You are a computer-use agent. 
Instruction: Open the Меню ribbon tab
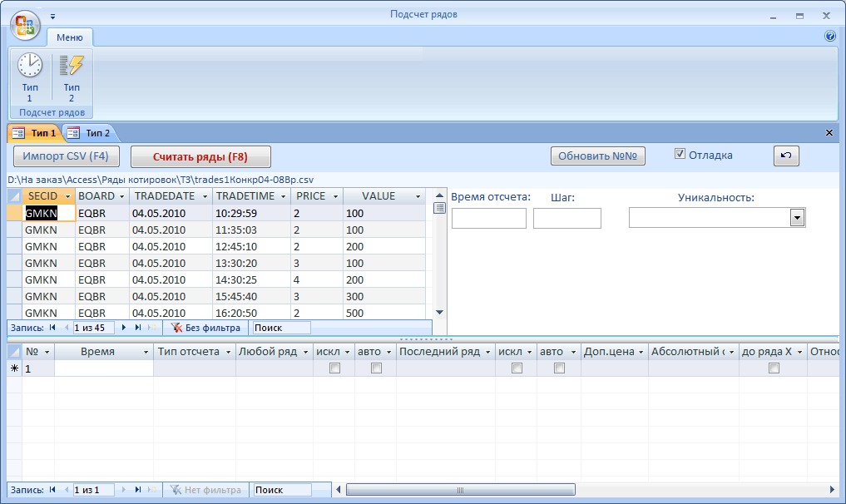(x=70, y=37)
